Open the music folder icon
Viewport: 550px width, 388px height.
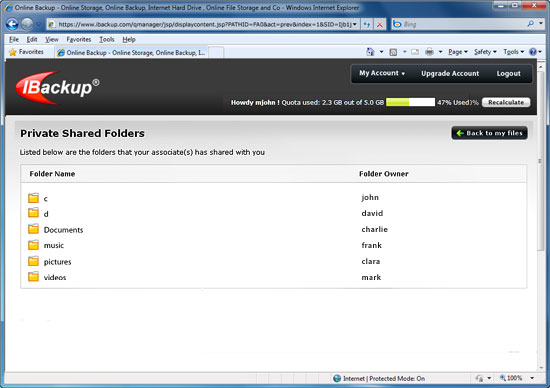click(x=33, y=245)
